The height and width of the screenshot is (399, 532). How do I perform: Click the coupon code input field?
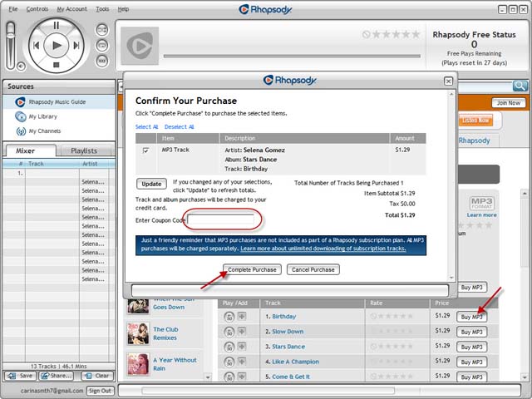click(221, 219)
